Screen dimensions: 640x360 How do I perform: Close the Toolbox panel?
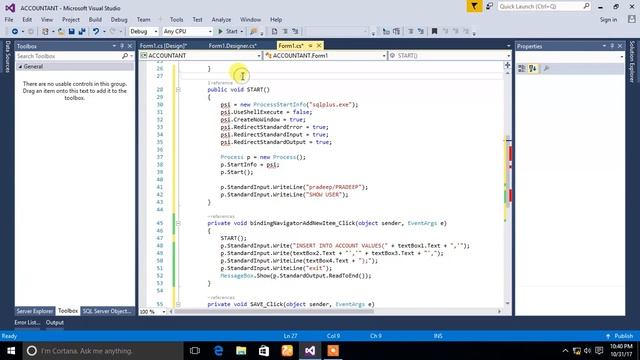[x=130, y=46]
